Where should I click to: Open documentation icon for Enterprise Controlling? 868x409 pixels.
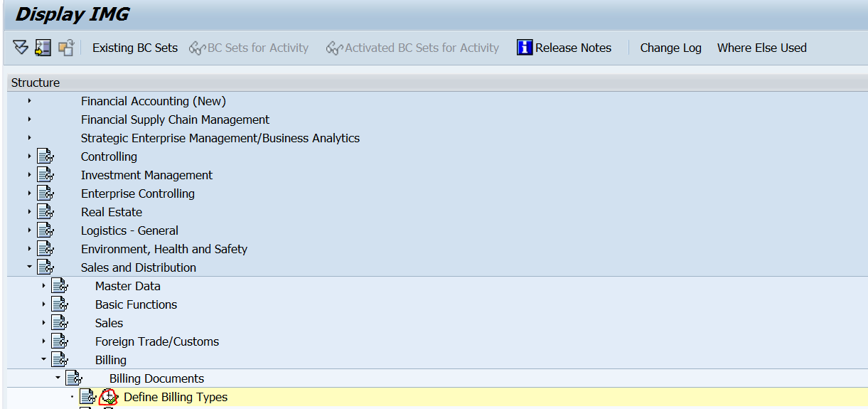(45, 193)
